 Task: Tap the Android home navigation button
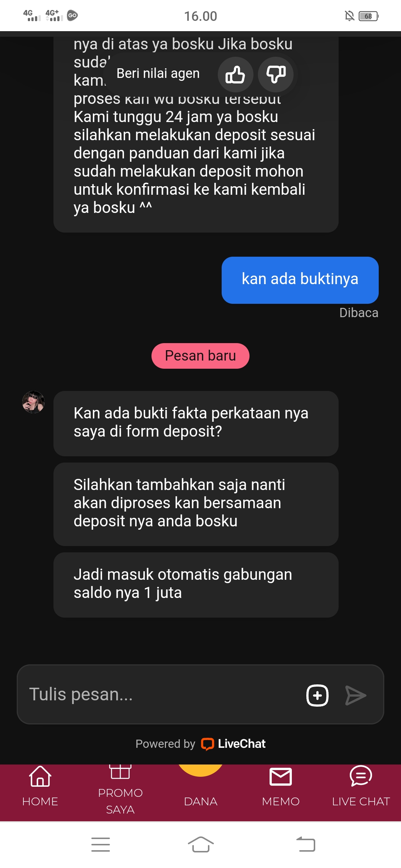tap(200, 845)
